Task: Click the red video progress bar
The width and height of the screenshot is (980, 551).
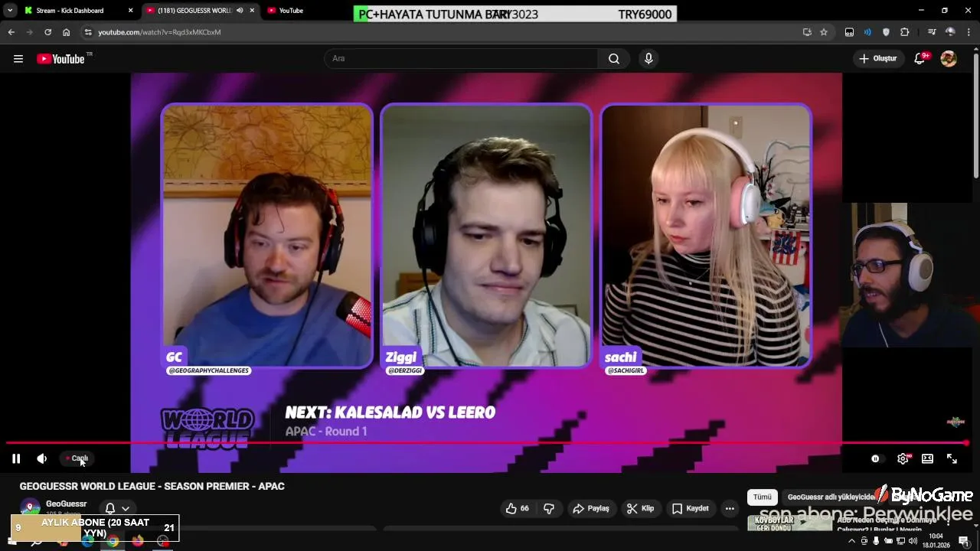Action: [487, 443]
